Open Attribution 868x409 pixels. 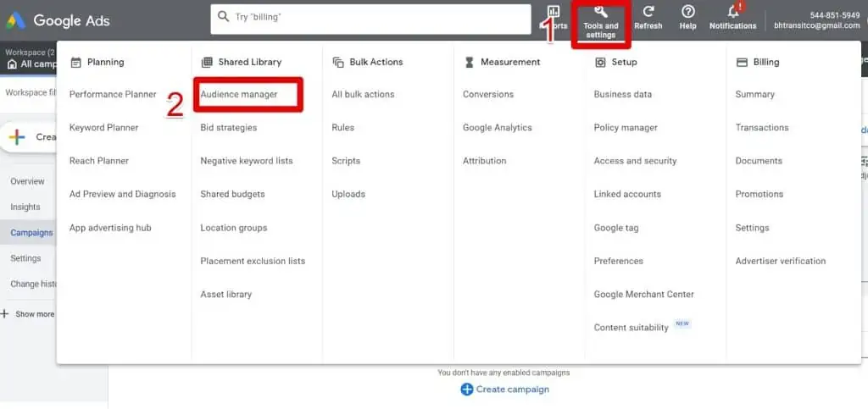click(484, 161)
